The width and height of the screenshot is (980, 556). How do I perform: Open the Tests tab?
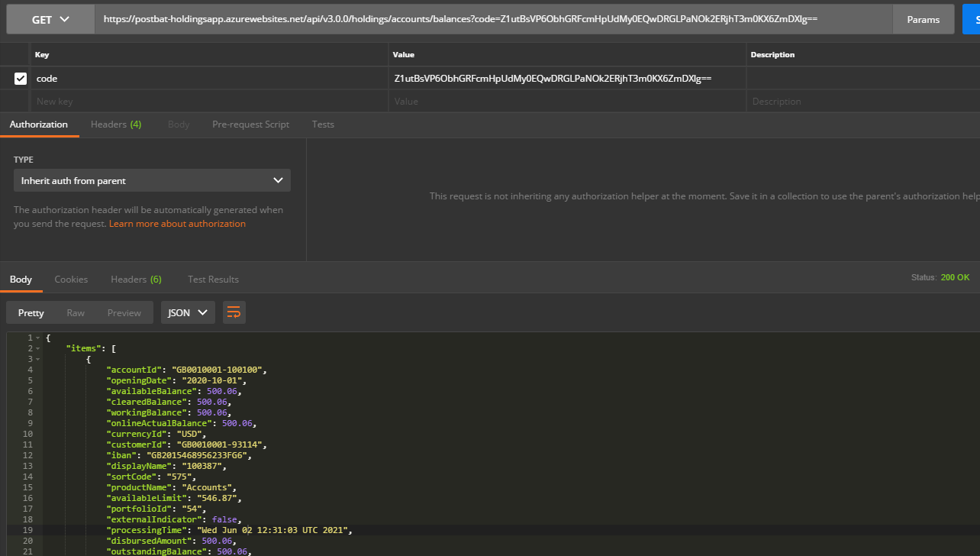pos(323,124)
